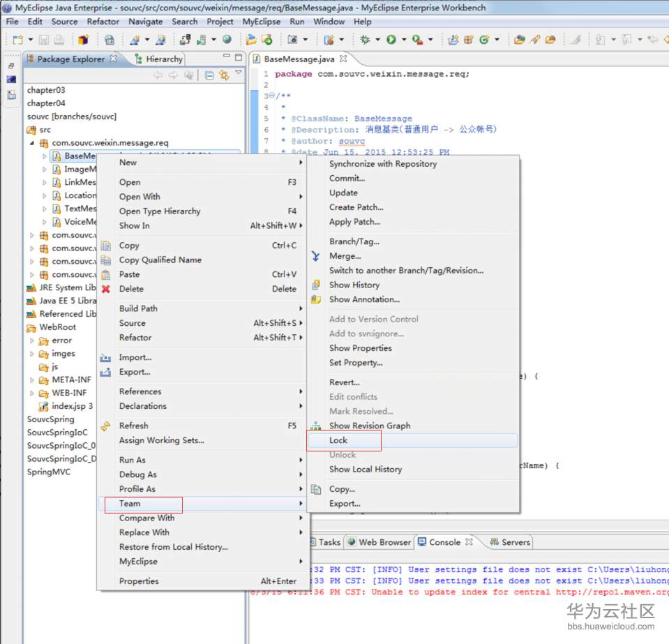Click the Print toolbar icon
This screenshot has width=669, height=644.
[x=59, y=40]
